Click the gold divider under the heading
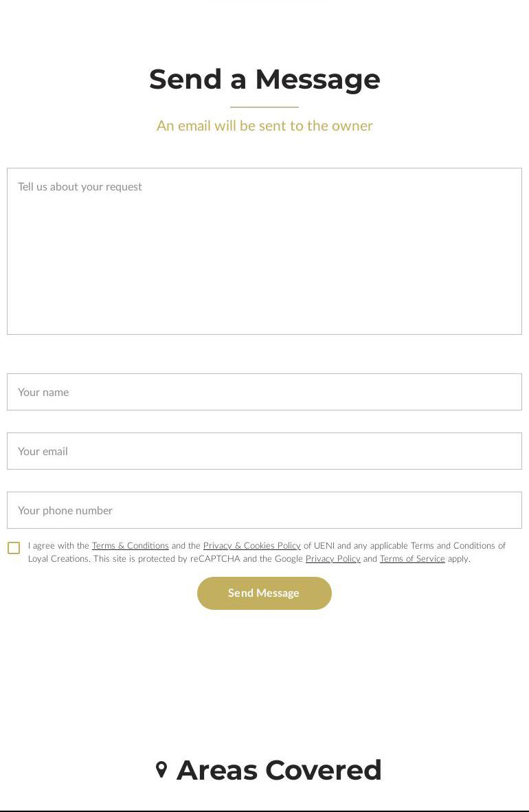The image size is (529, 812). tap(264, 107)
